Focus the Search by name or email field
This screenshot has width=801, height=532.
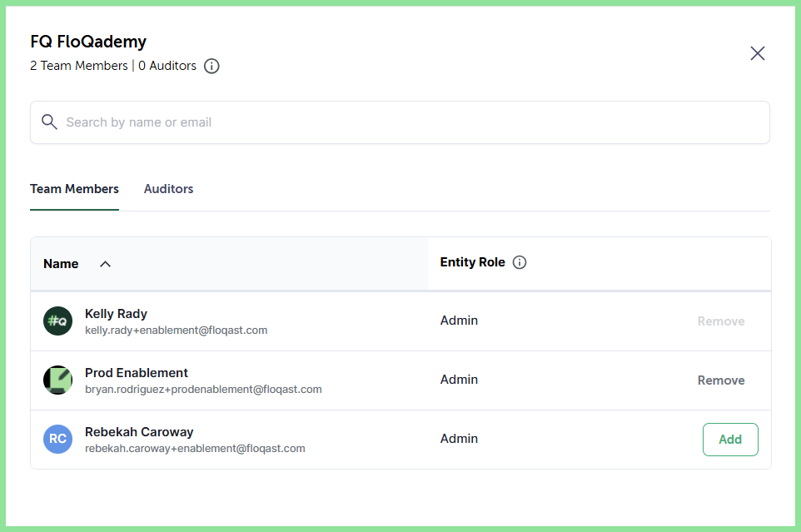400,122
